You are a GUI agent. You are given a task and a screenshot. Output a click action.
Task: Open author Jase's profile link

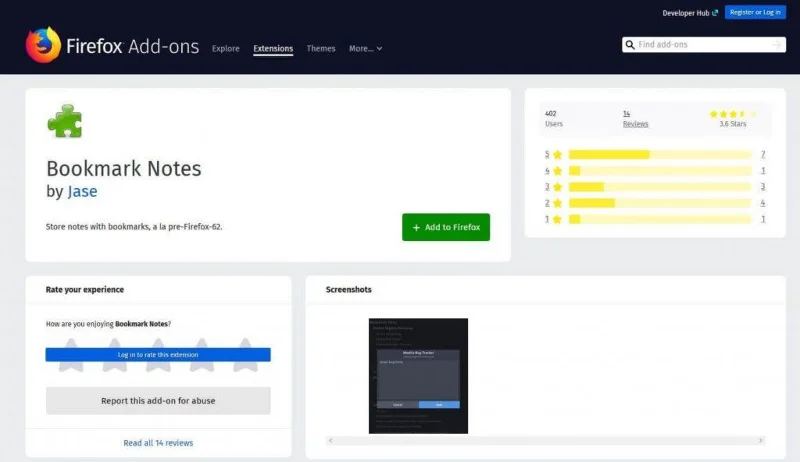[x=82, y=191]
